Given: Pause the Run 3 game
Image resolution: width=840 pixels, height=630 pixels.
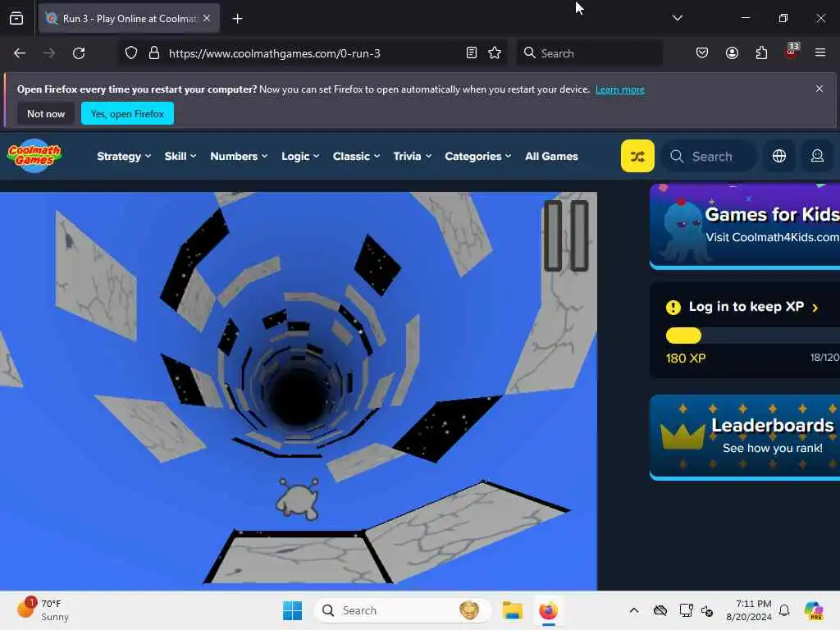Looking at the screenshot, I should (x=566, y=235).
